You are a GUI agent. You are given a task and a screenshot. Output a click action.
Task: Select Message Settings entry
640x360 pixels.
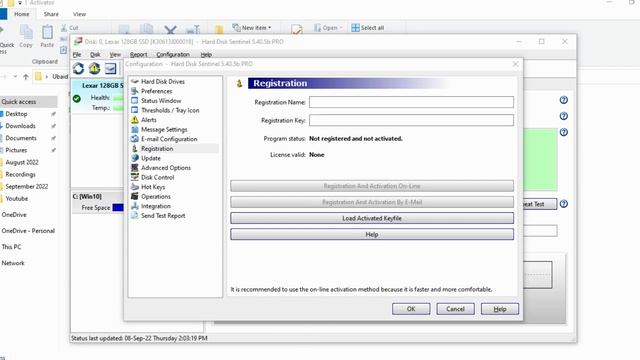click(x=164, y=129)
